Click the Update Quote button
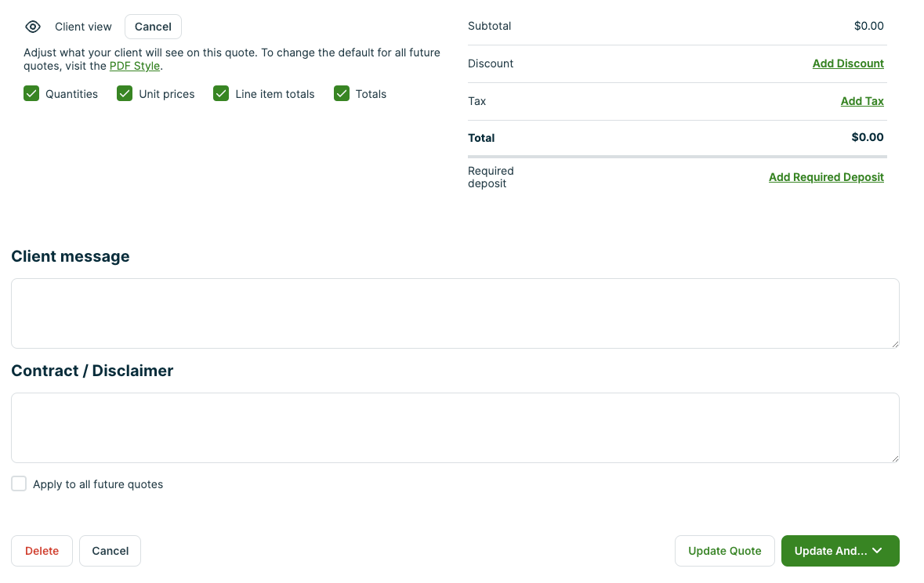 click(724, 551)
